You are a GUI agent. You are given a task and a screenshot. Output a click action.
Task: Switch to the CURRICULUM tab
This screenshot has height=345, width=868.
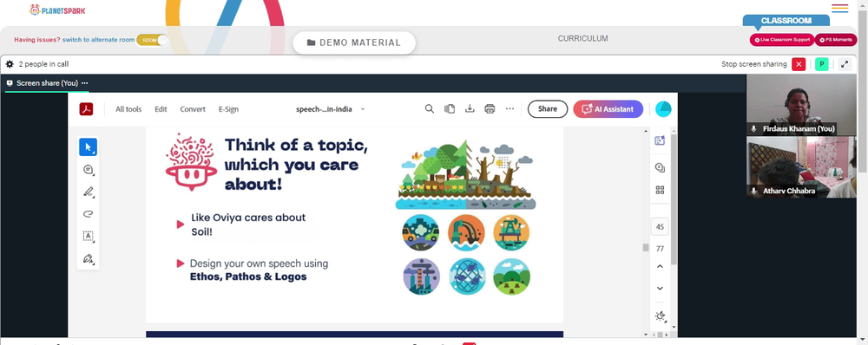pos(583,39)
